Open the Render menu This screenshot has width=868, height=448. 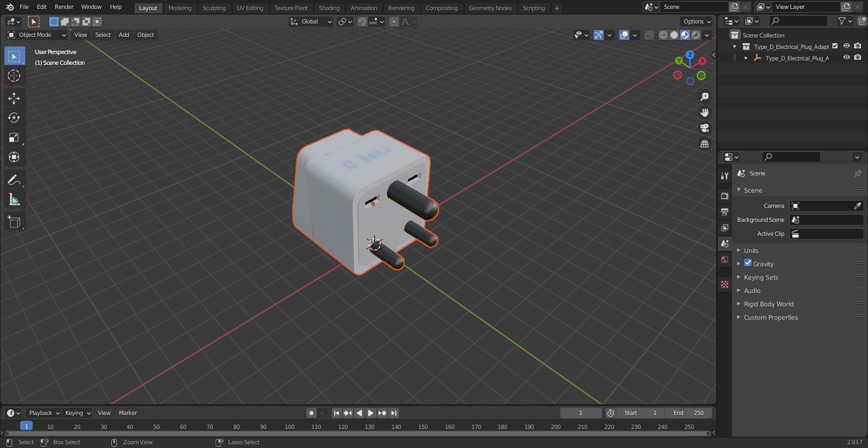pyautogui.click(x=64, y=7)
